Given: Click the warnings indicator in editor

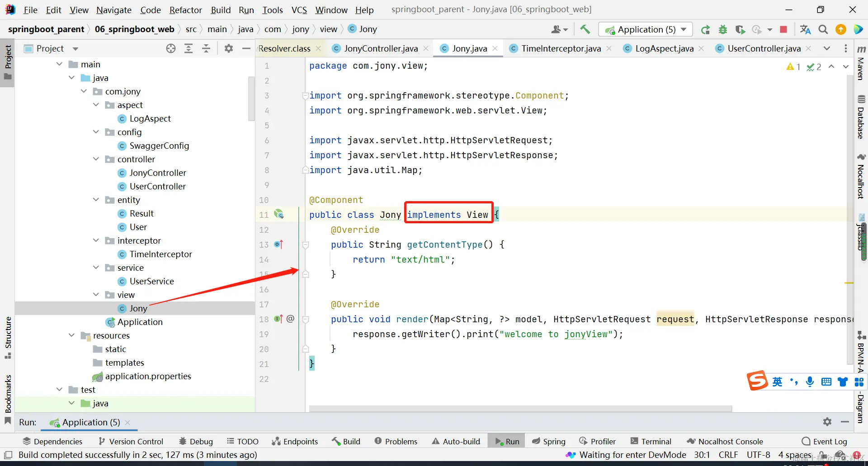Looking at the screenshot, I should click(793, 67).
